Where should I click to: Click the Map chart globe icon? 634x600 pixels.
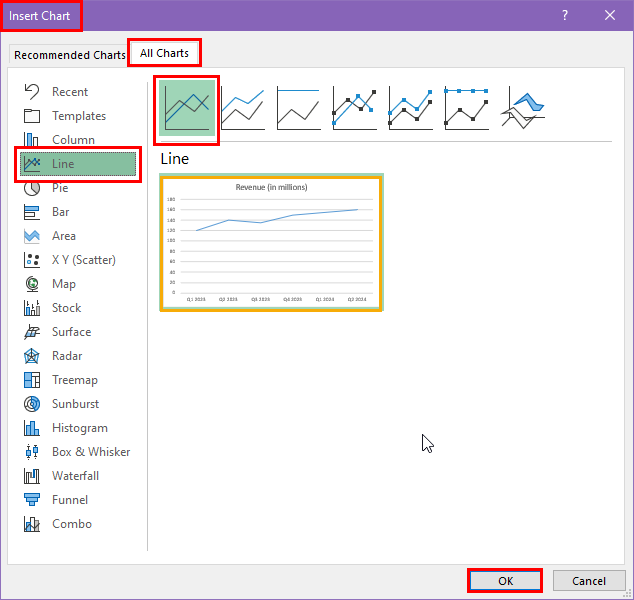pyautogui.click(x=32, y=284)
